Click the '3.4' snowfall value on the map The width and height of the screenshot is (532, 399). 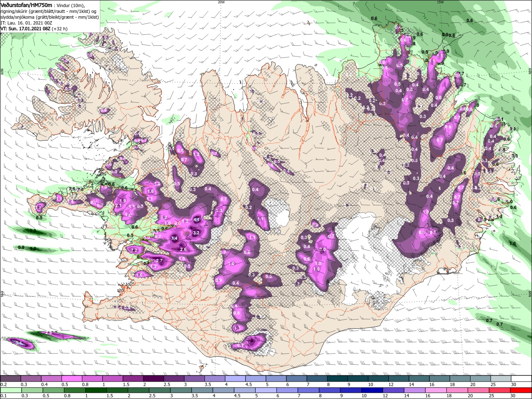click(175, 238)
